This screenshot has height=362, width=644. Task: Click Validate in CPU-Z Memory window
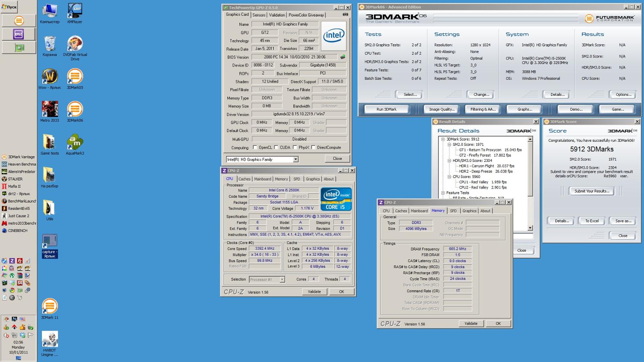pyautogui.click(x=471, y=323)
